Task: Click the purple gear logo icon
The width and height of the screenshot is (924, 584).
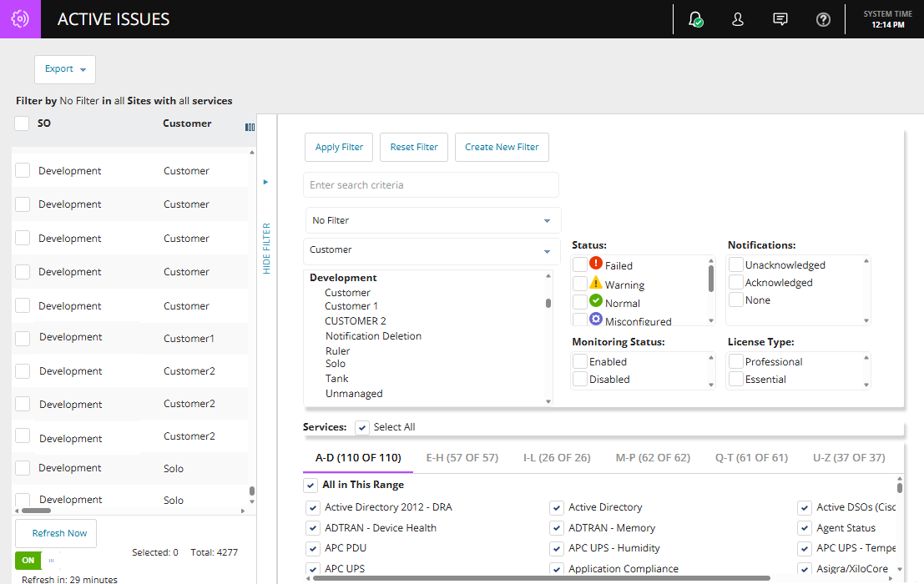Action: click(20, 19)
